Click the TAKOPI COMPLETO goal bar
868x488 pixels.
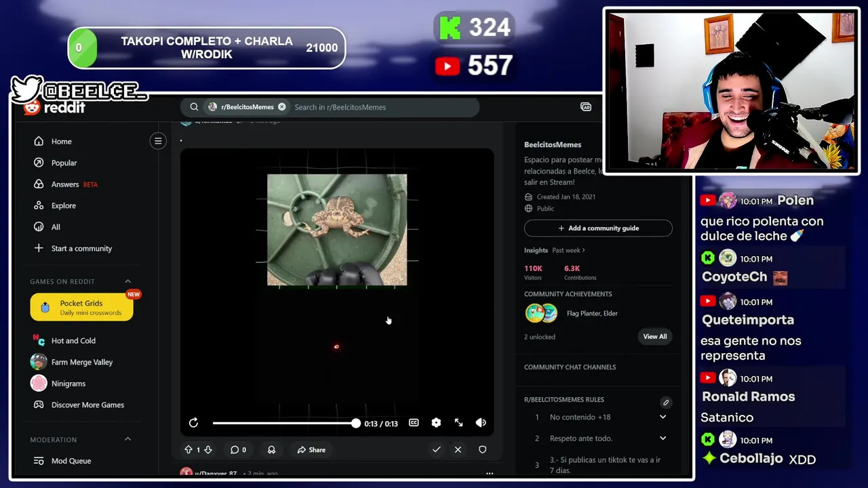pos(207,47)
